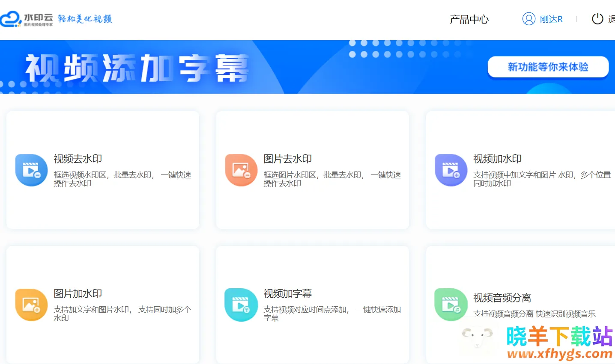615x364 pixels.
Task: Open the 图片去水印 tool card
Action: tap(312, 169)
